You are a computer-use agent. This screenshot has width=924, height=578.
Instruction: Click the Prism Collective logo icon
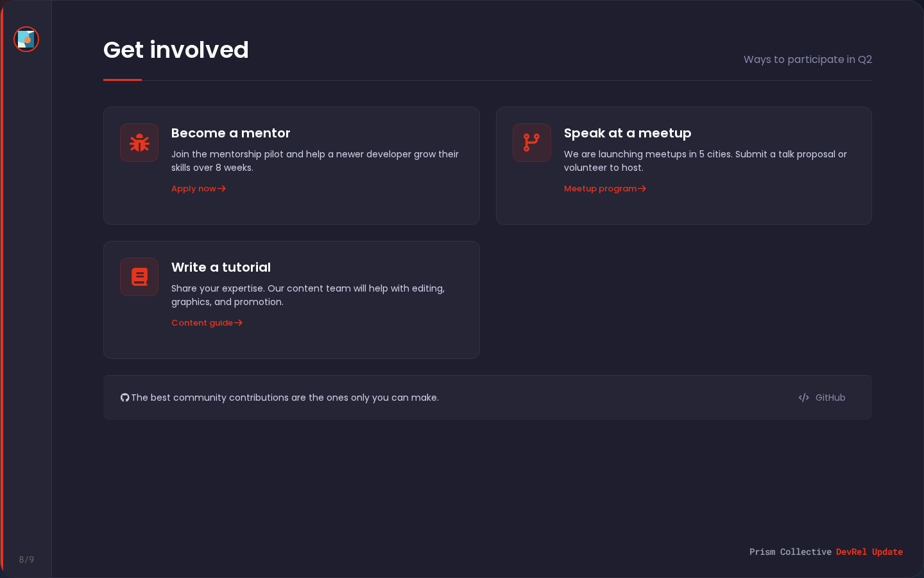tap(26, 39)
